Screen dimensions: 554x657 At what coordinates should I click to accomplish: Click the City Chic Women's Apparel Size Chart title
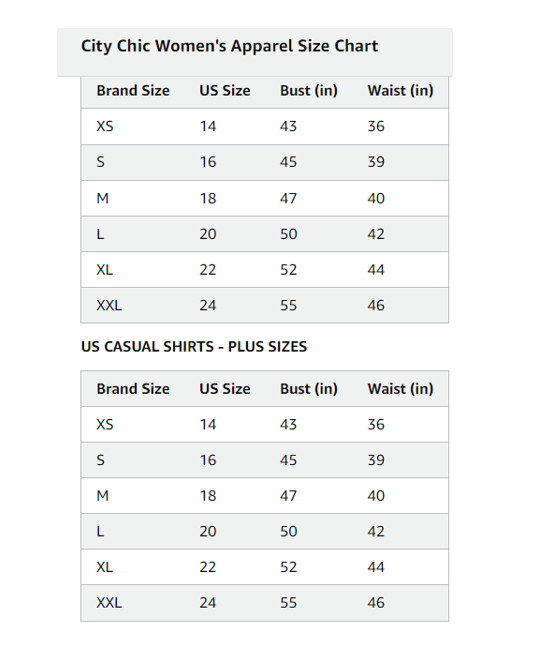coord(229,46)
